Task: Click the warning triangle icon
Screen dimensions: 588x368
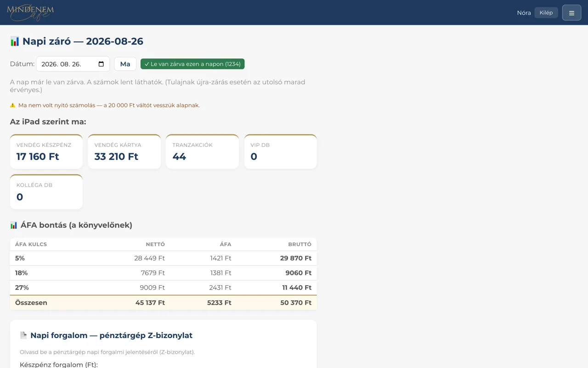Action: [x=13, y=105]
